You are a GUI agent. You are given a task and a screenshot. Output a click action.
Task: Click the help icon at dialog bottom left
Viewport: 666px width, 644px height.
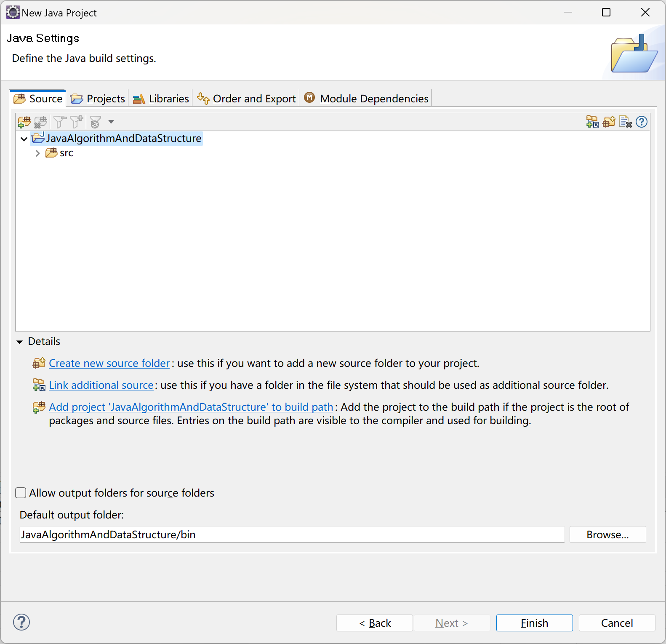click(x=21, y=622)
